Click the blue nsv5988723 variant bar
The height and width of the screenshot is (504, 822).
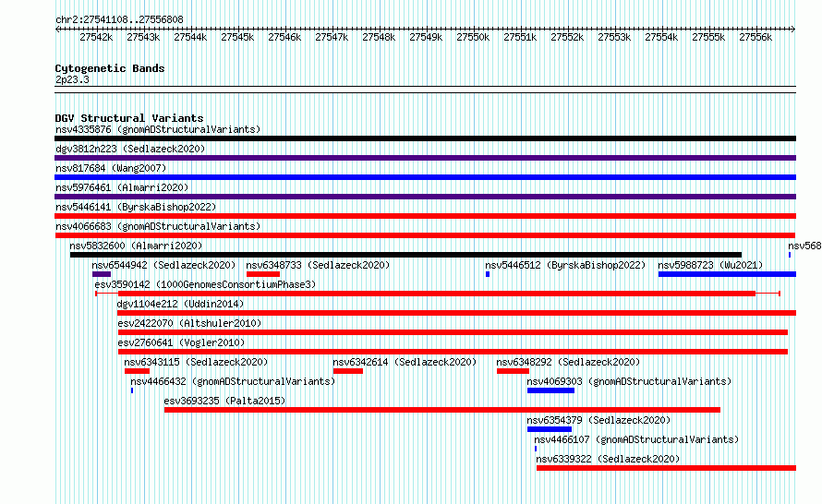[727, 274]
